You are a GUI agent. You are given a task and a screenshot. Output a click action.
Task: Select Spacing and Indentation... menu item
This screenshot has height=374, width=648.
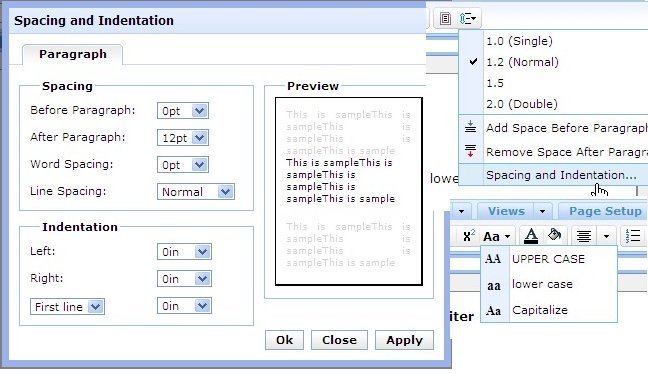coord(553,175)
